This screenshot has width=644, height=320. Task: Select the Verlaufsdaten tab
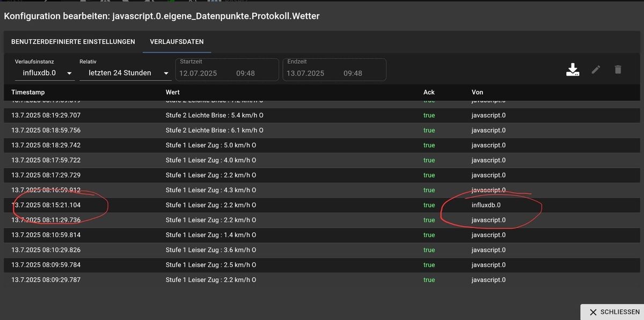177,42
